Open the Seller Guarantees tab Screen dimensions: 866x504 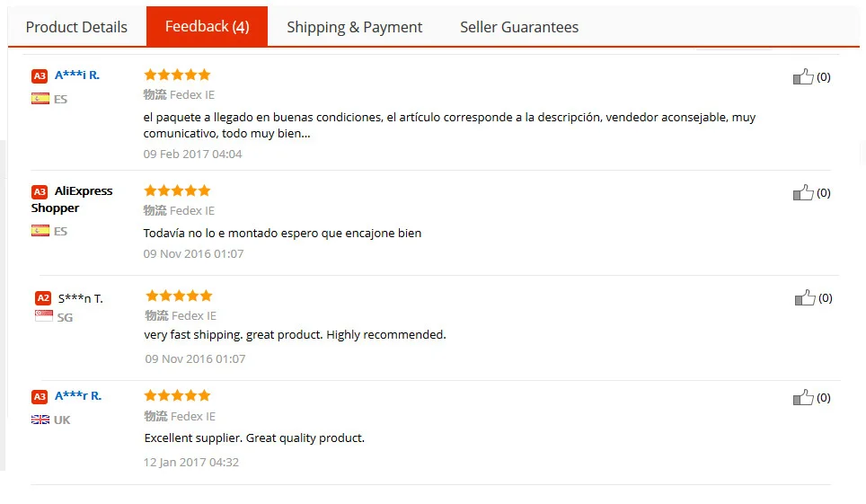[519, 27]
